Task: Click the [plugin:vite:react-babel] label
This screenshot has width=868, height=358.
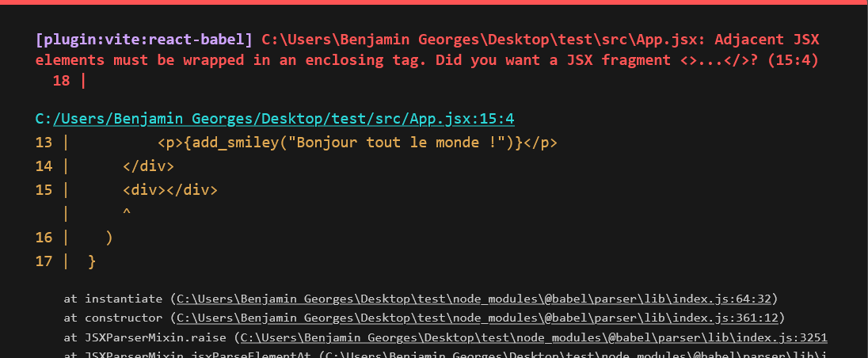Action: coord(144,39)
